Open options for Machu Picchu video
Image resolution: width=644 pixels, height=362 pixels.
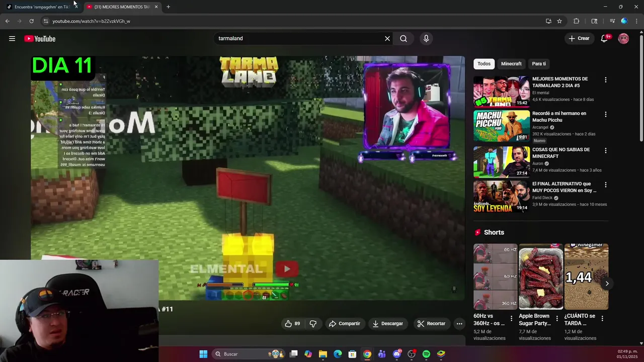pos(605,114)
